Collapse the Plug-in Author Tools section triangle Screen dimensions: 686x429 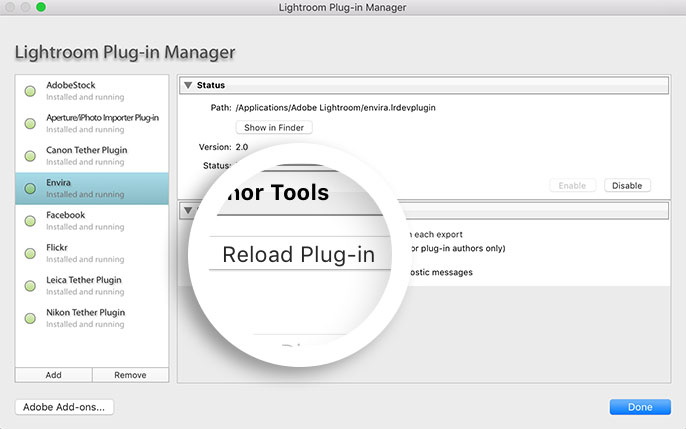[x=188, y=210]
